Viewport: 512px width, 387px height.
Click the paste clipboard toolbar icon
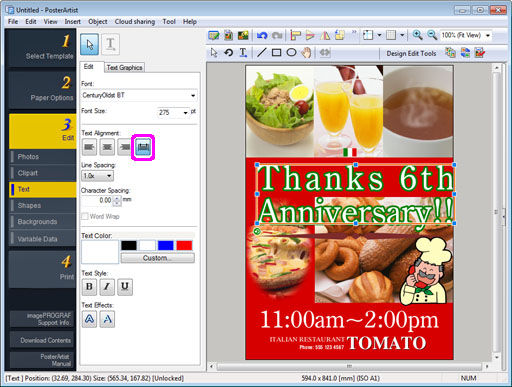point(229,35)
